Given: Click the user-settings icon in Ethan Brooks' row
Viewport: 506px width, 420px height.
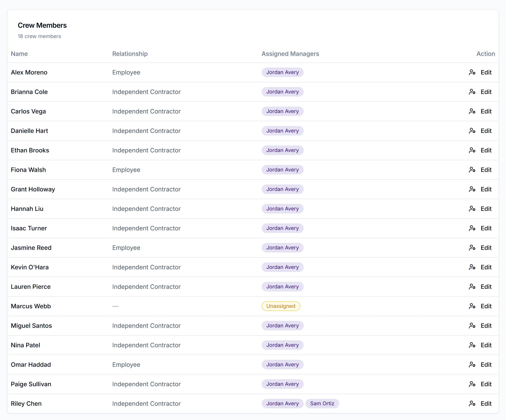Looking at the screenshot, I should coord(472,150).
